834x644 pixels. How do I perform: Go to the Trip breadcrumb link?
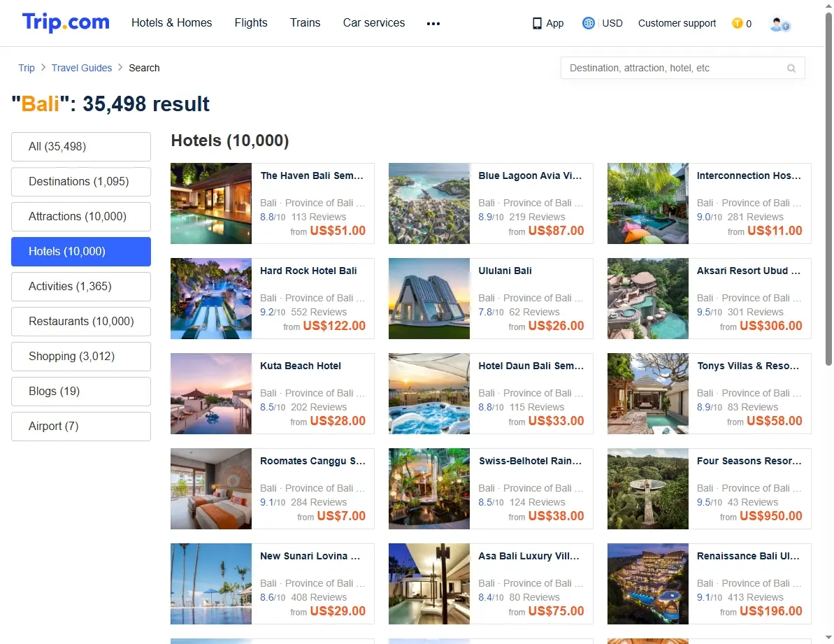[27, 68]
